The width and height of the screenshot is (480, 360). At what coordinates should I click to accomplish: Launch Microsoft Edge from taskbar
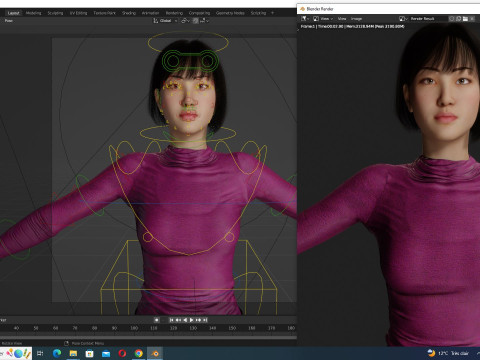57,353
